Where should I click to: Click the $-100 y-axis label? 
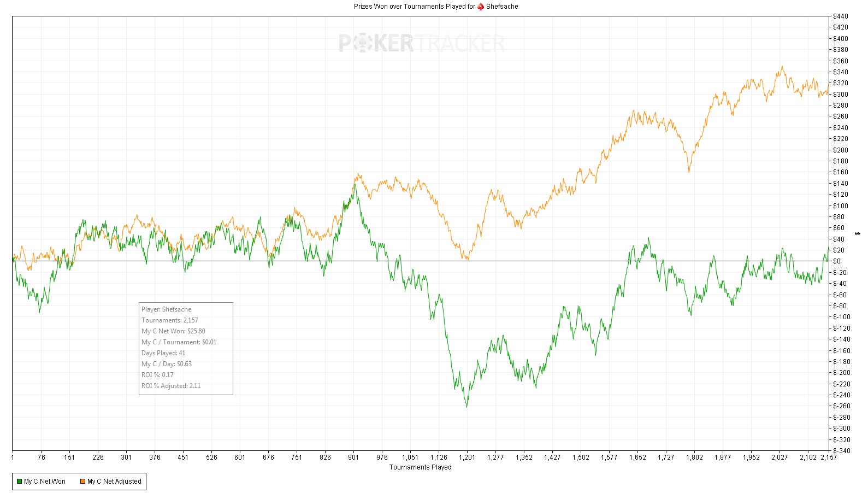[842, 317]
